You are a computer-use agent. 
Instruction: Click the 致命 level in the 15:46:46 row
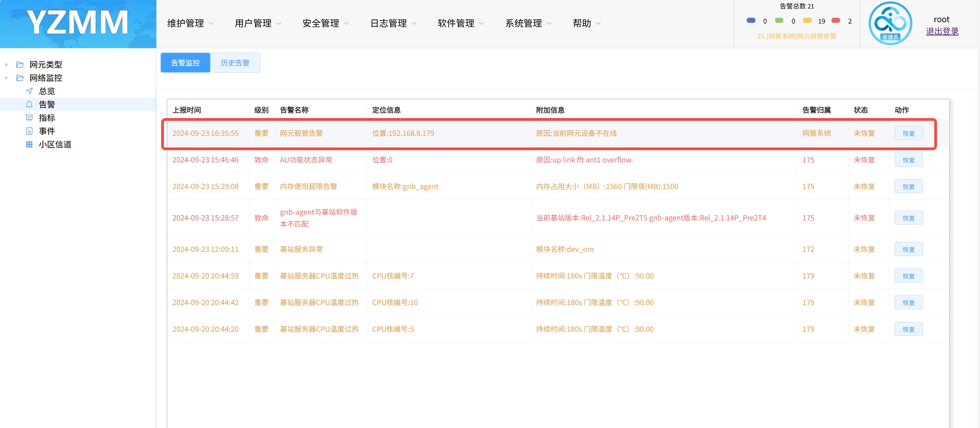point(261,160)
